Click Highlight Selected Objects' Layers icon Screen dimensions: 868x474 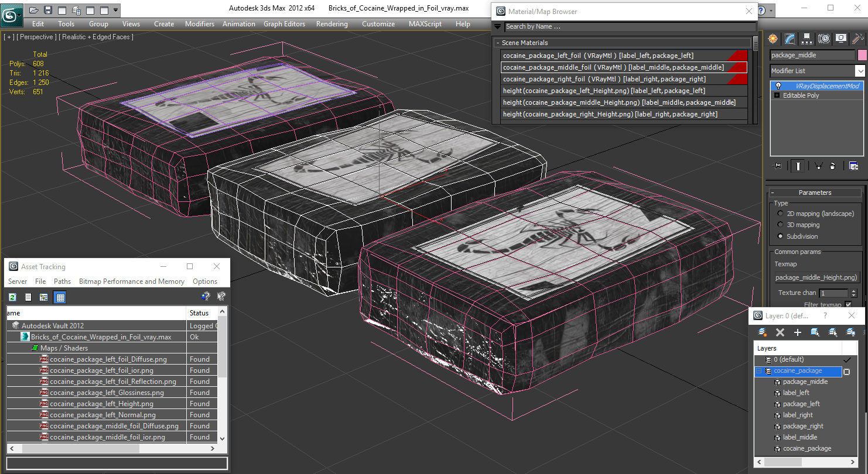click(x=833, y=332)
